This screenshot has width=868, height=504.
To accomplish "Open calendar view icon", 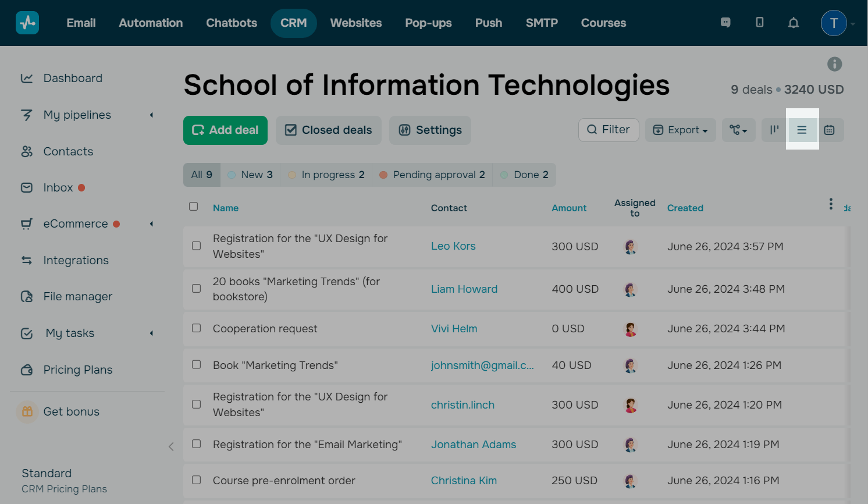I will (829, 130).
